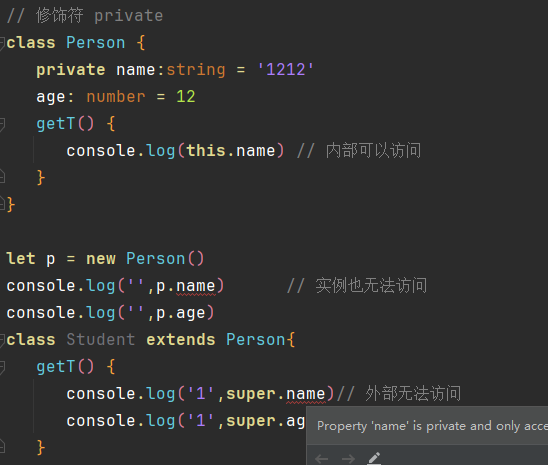Image resolution: width=548 pixels, height=465 pixels.
Task: Click fold end marker at Person class closing brace
Action: pos(2,204)
